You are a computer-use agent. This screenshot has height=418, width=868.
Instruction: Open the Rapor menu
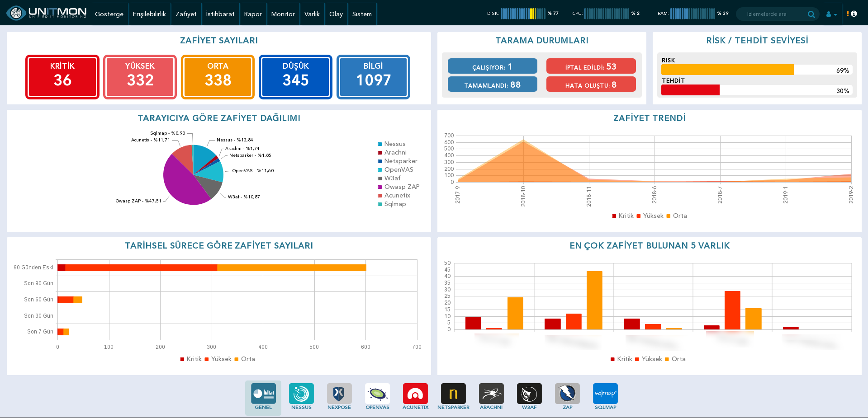253,14
